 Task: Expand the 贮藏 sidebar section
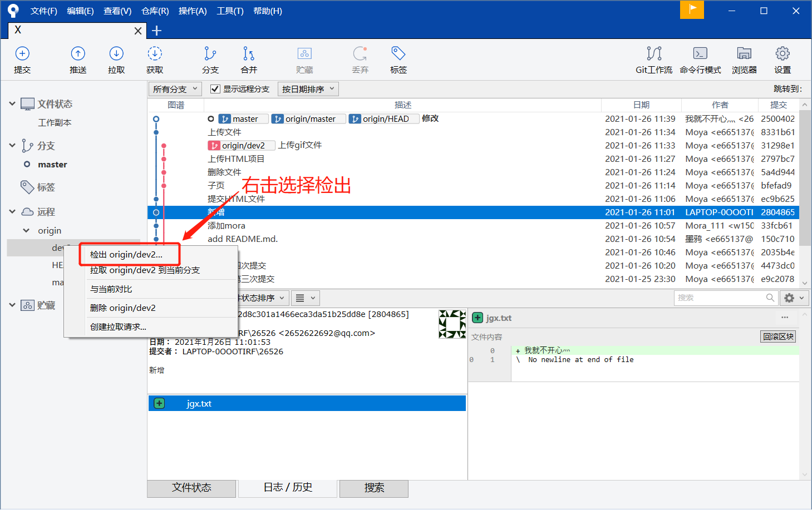12,305
